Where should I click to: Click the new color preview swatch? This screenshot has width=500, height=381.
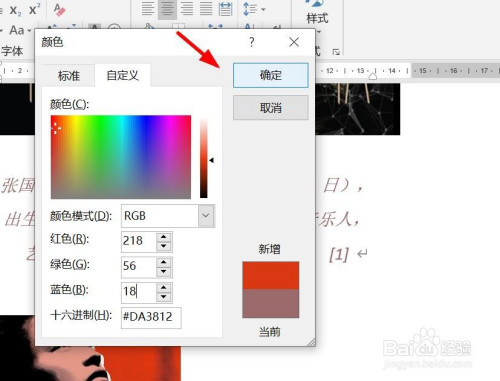click(271, 275)
